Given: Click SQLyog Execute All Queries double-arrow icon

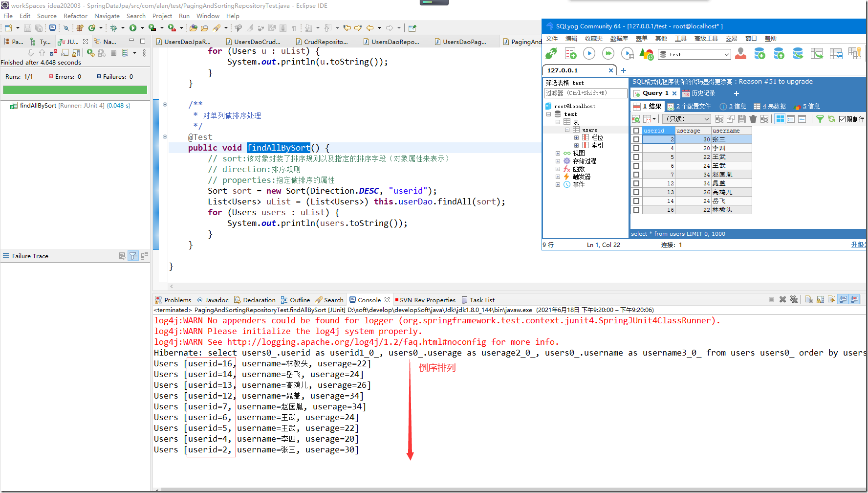Looking at the screenshot, I should tap(608, 53).
